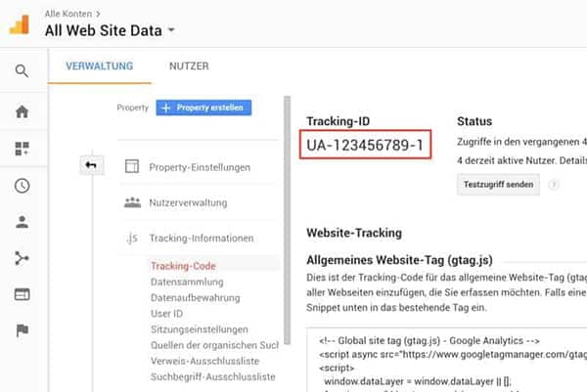Image resolution: width=587 pixels, height=392 pixels.
Task: Open Acquisition branching arrows icon
Action: point(22,258)
